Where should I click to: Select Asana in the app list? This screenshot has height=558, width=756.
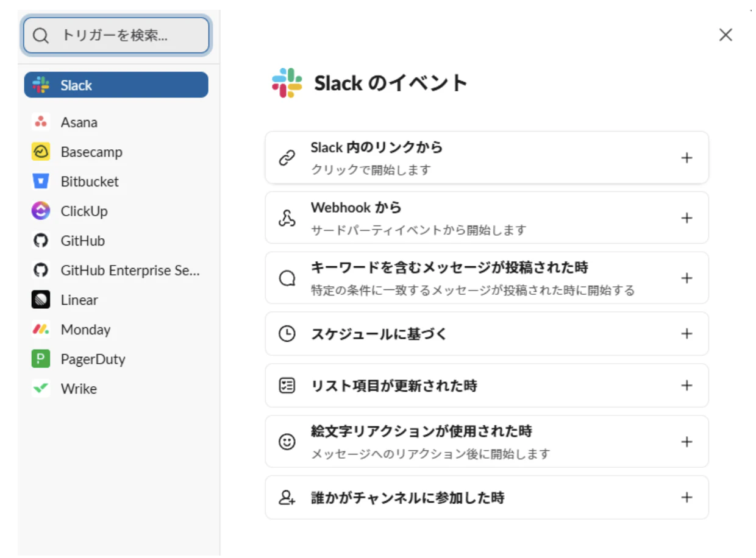[x=116, y=122]
